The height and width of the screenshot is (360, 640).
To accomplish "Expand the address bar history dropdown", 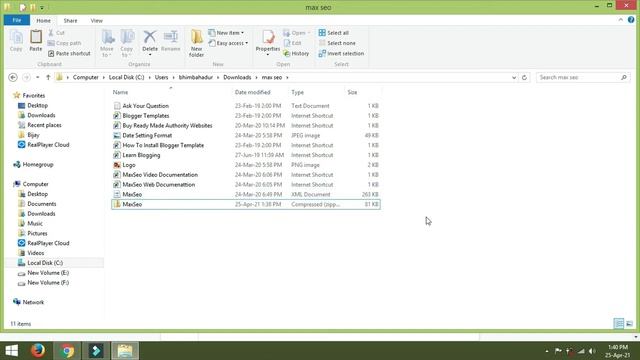I will point(514,77).
